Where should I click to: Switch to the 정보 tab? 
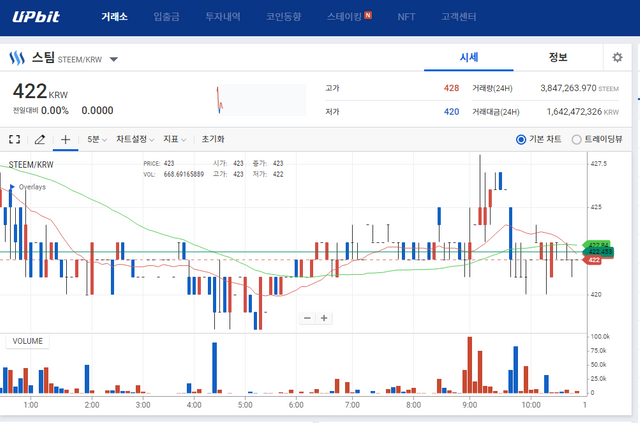pyautogui.click(x=558, y=58)
